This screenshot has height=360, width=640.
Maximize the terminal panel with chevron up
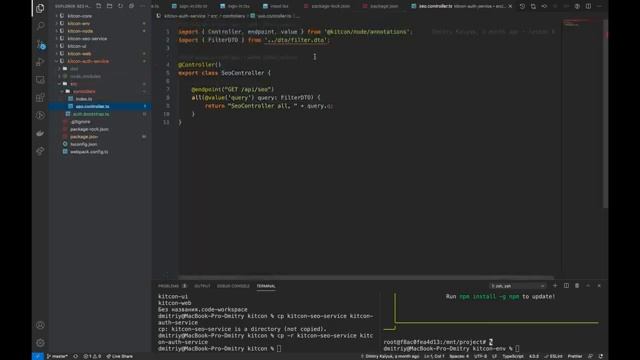pos(588,286)
